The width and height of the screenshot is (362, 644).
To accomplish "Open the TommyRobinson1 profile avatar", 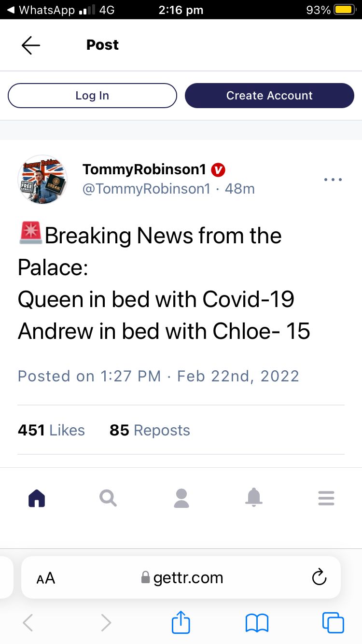I will pos(42,180).
